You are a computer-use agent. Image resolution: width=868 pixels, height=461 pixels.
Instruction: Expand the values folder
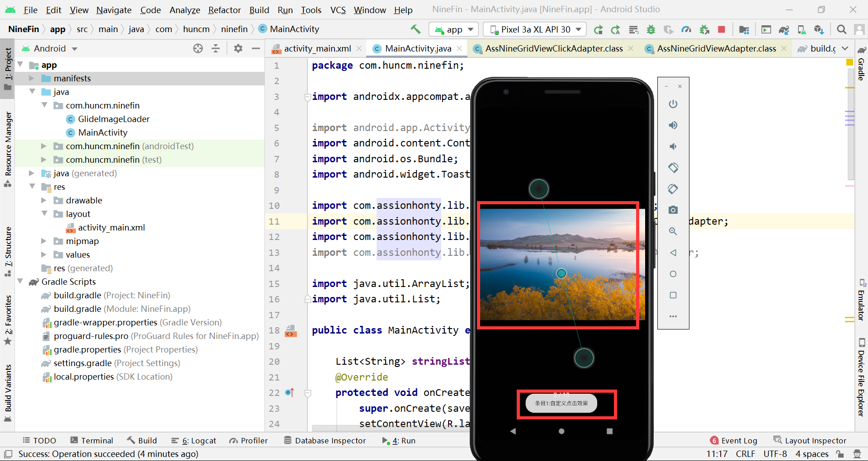point(44,254)
